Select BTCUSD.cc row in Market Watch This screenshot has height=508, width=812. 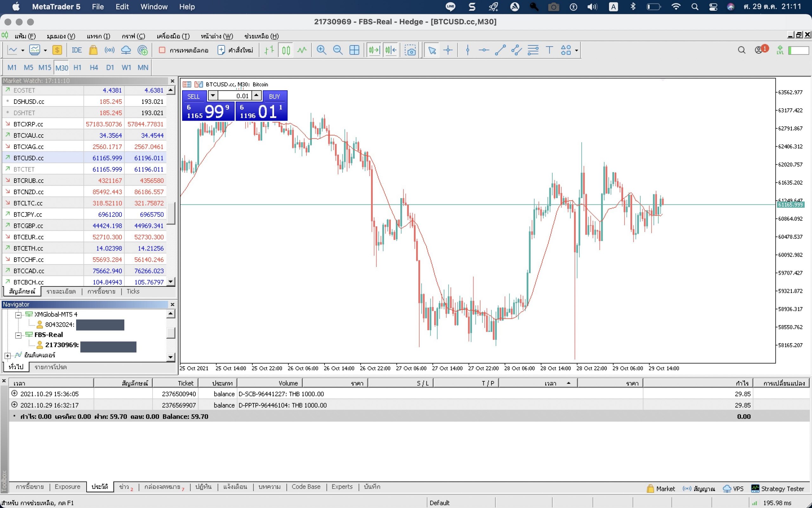[x=84, y=158]
